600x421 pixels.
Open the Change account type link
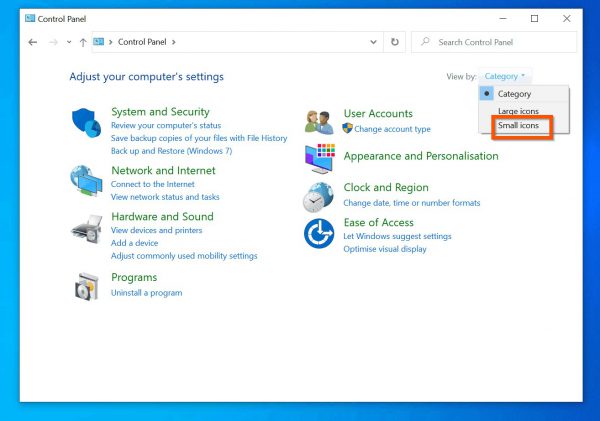pyautogui.click(x=392, y=129)
